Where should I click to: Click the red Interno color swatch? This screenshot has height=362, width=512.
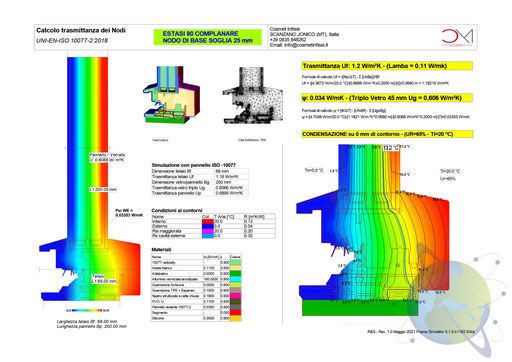pos(208,221)
